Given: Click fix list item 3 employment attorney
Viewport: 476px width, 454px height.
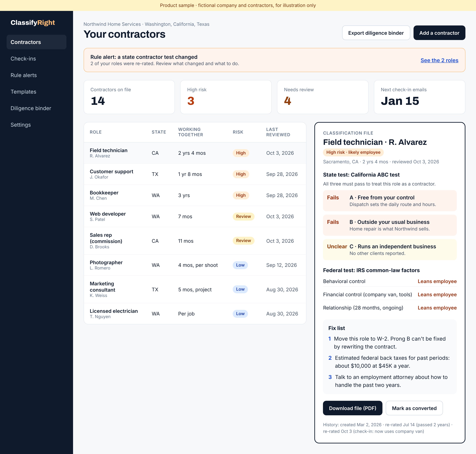Looking at the screenshot, I should pyautogui.click(x=390, y=381).
